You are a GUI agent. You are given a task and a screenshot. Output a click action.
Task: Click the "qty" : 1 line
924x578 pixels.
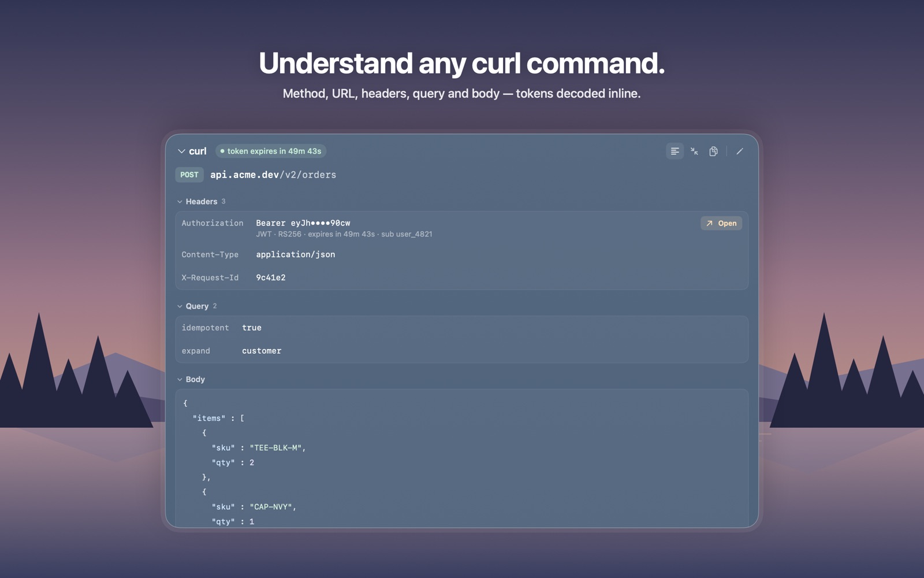[x=233, y=521]
